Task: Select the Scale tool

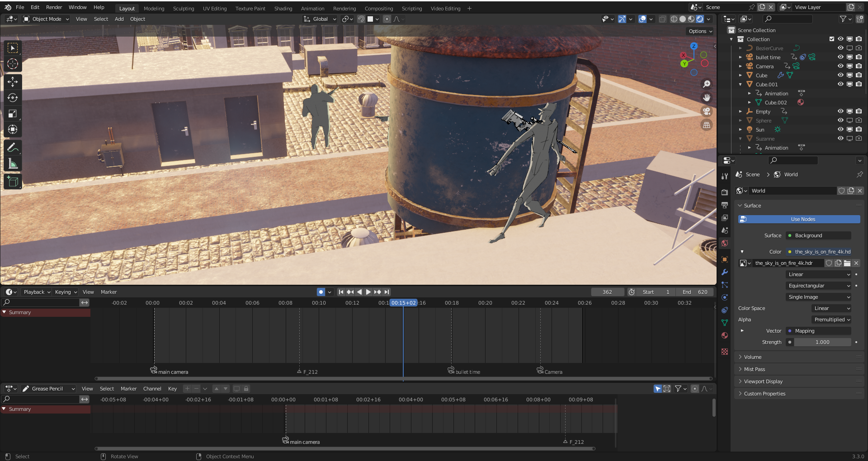Action: pos(13,114)
